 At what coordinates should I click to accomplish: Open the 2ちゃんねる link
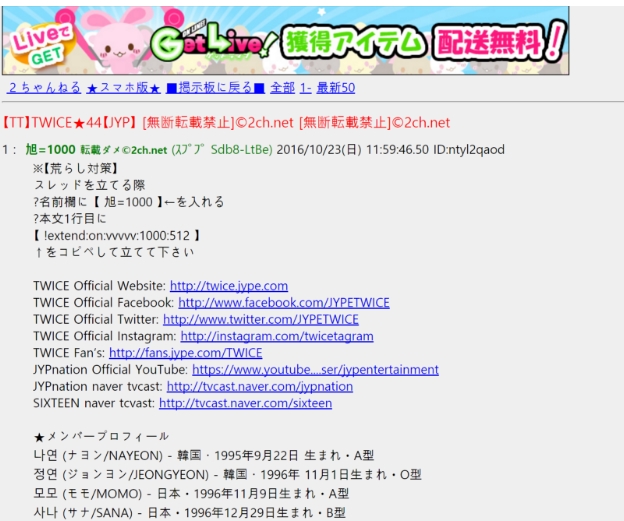[x=44, y=88]
